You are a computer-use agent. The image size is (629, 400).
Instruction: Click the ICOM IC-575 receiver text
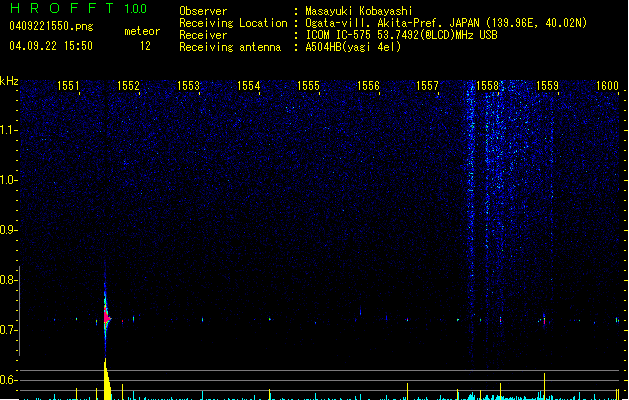(401, 35)
